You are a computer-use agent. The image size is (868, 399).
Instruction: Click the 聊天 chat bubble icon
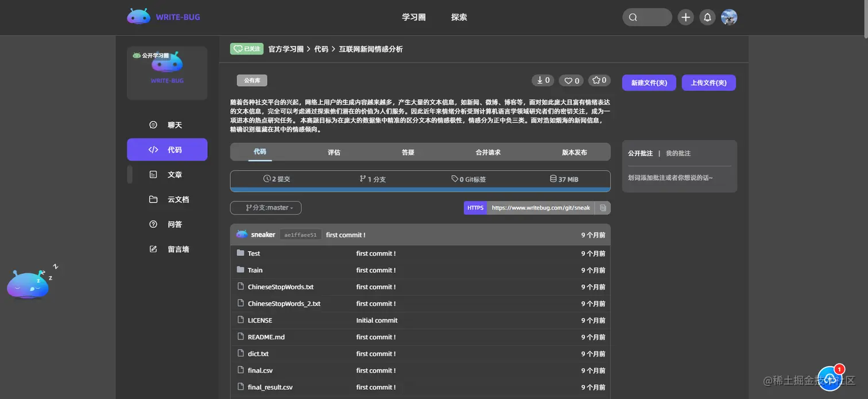click(x=153, y=125)
